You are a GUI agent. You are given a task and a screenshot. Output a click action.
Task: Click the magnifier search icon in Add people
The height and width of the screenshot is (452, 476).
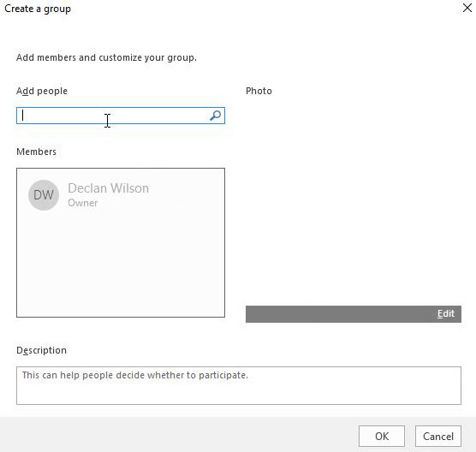click(x=215, y=116)
